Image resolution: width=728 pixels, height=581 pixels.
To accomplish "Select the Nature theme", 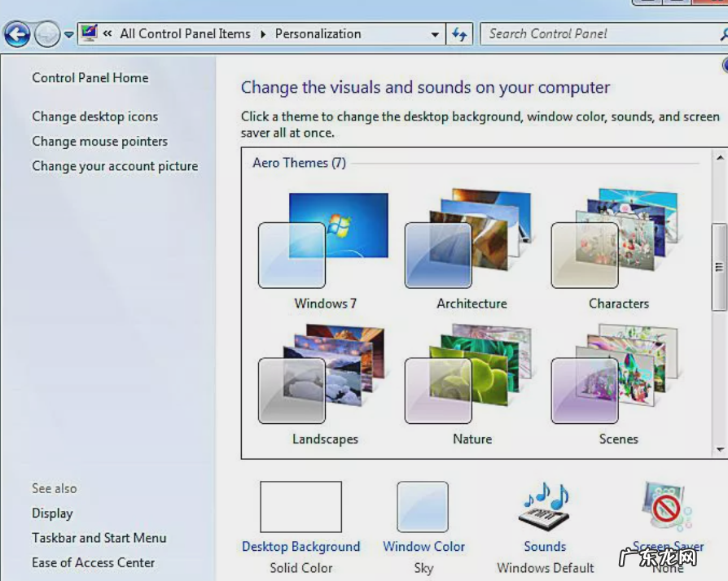I will 471,374.
